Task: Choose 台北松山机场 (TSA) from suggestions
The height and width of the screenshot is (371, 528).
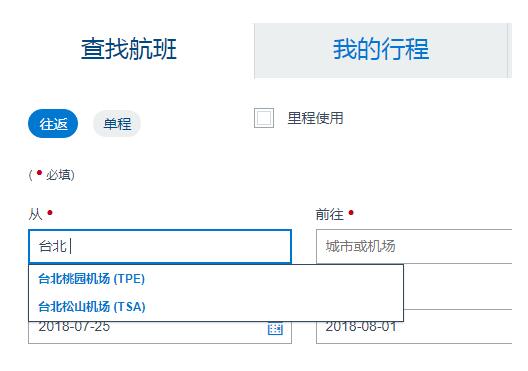Action: point(92,307)
